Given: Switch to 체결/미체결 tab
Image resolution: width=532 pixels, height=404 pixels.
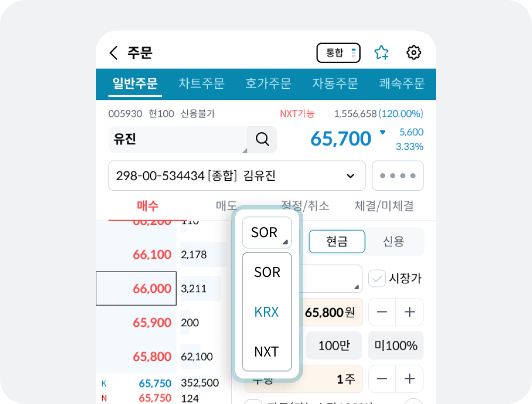Looking at the screenshot, I should [384, 206].
